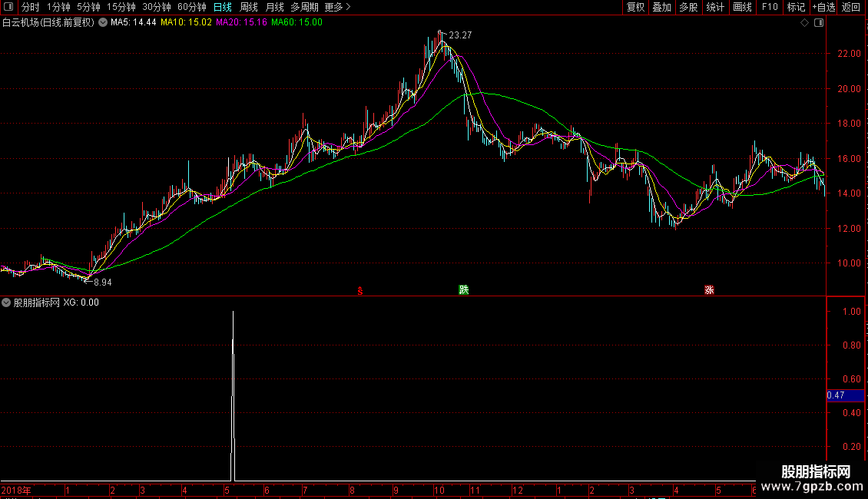Switch to the 周线 weekly chart
868x499 pixels.
click(249, 7)
